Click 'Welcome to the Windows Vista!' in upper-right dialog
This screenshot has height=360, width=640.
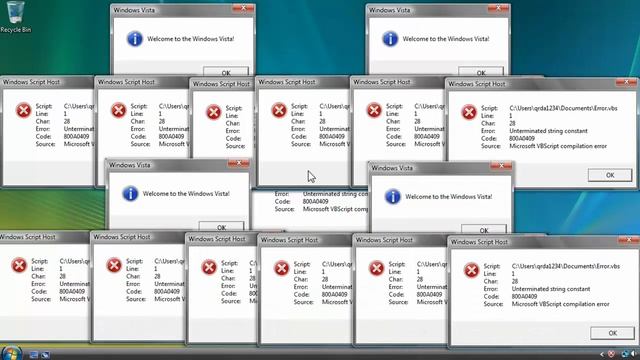[x=446, y=39]
